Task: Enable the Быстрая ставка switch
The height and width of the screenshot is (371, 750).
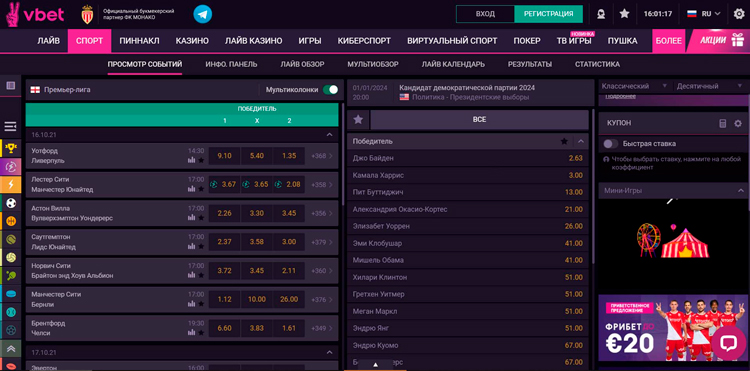Action: tap(610, 143)
